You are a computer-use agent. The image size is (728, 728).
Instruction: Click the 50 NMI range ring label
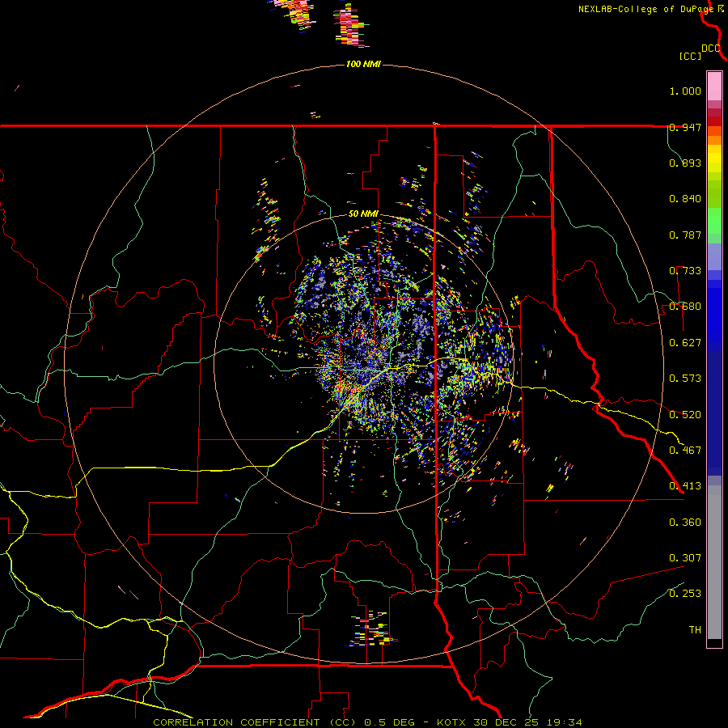tap(363, 214)
